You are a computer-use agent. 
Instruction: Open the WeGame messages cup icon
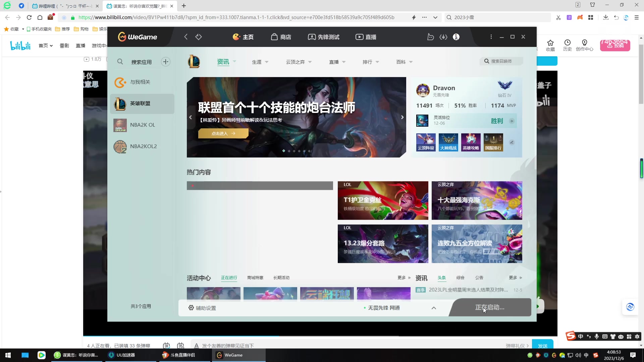430,37
